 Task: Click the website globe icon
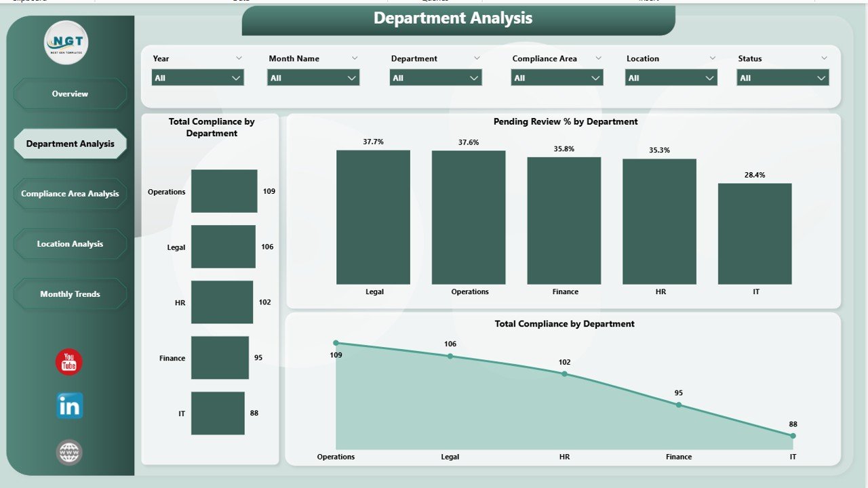point(69,453)
